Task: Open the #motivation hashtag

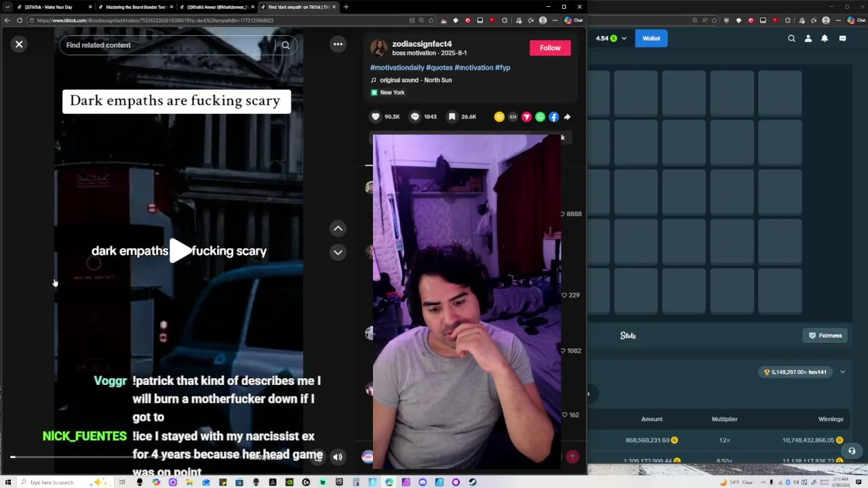Action: pyautogui.click(x=474, y=68)
